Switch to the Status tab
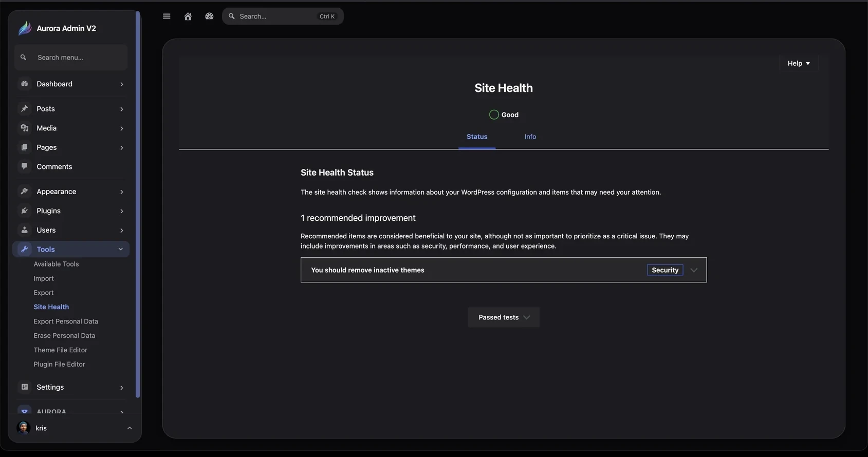868x457 pixels. tap(477, 137)
